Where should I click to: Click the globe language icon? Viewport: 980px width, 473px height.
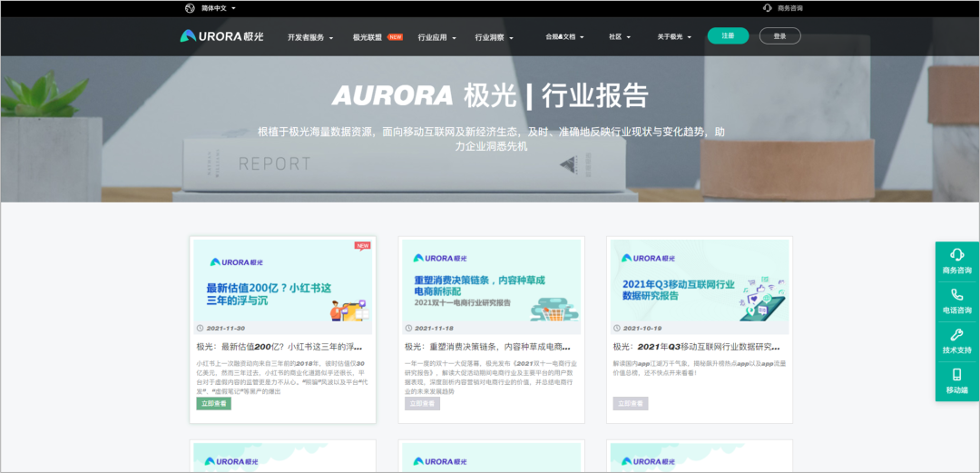pyautogui.click(x=190, y=8)
